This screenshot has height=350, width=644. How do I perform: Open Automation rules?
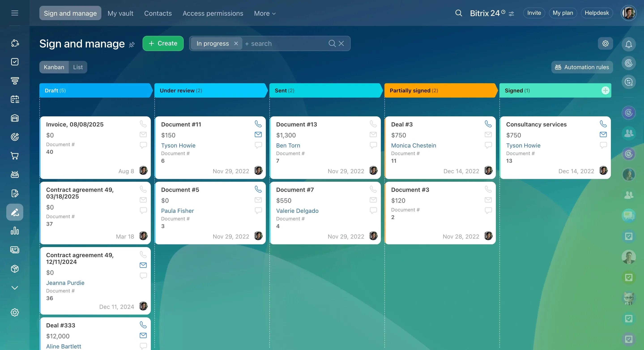click(582, 67)
